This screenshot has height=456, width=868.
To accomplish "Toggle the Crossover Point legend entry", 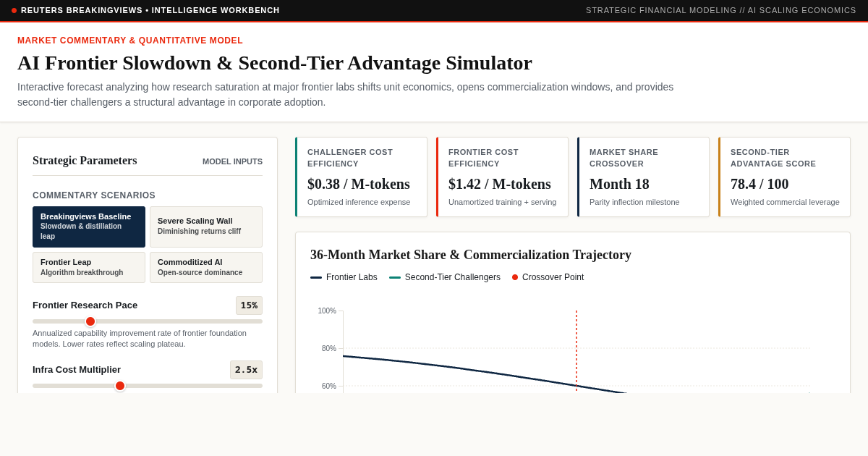I will 548,277.
